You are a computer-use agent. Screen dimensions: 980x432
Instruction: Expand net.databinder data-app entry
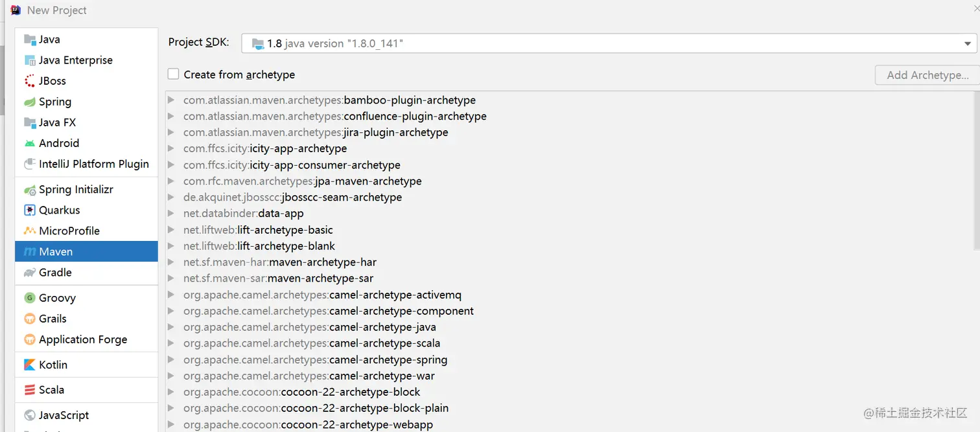[x=171, y=213]
